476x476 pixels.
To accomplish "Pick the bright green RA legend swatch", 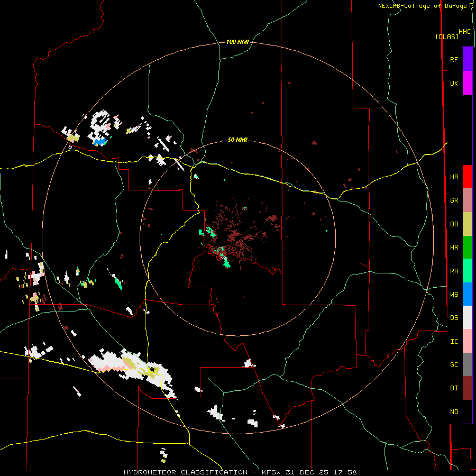I will [467, 271].
